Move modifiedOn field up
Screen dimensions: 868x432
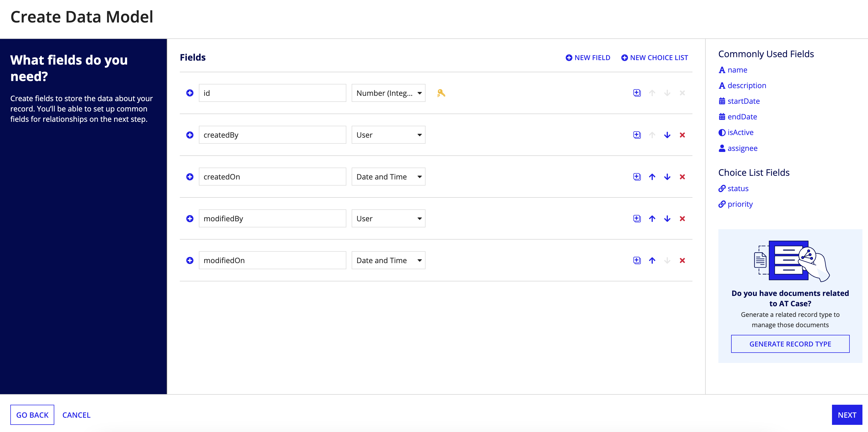(652, 260)
